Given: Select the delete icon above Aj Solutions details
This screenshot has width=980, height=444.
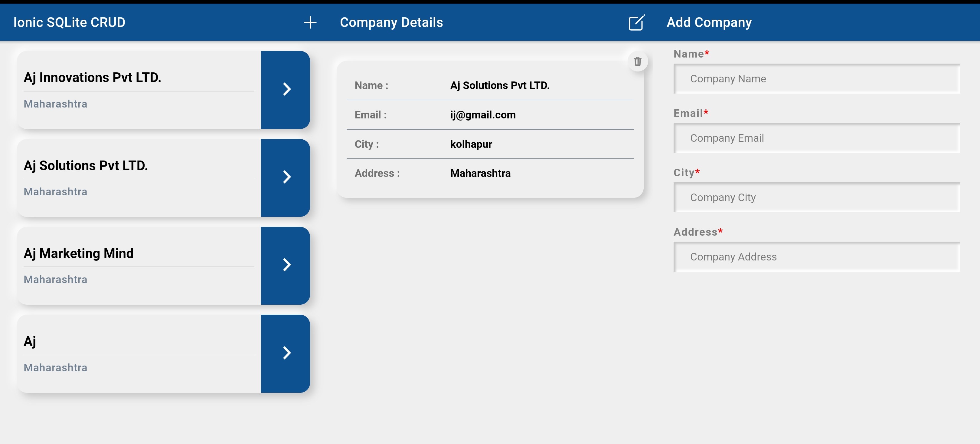Looking at the screenshot, I should click(x=638, y=61).
